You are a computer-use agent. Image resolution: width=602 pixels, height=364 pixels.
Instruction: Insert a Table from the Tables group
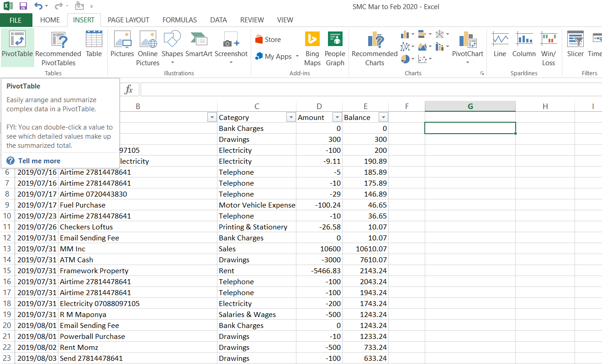[x=94, y=46]
